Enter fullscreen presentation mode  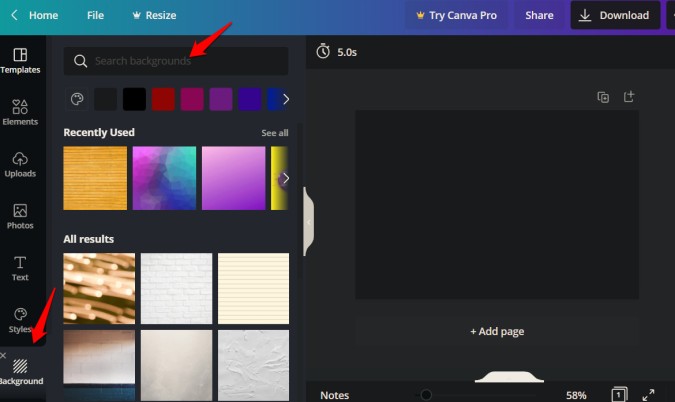click(648, 394)
